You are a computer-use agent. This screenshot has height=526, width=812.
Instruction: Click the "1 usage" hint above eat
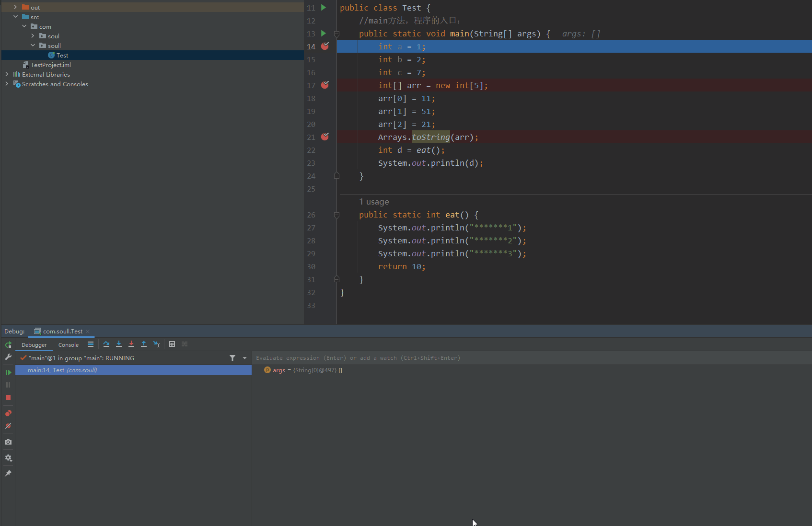[x=374, y=202]
